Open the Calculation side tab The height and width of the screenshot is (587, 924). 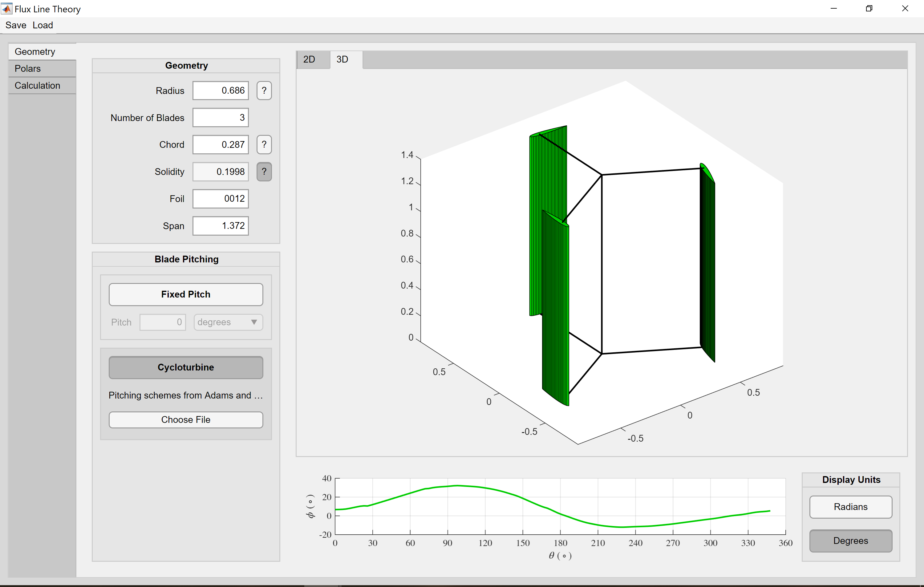click(37, 86)
